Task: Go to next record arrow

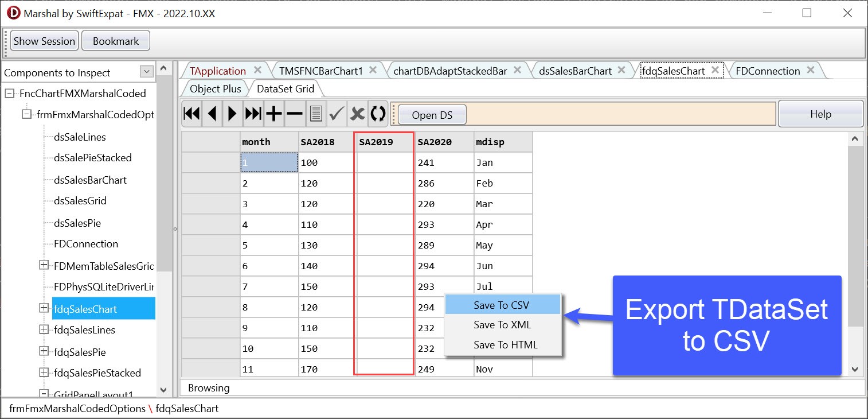Action: coord(232,114)
